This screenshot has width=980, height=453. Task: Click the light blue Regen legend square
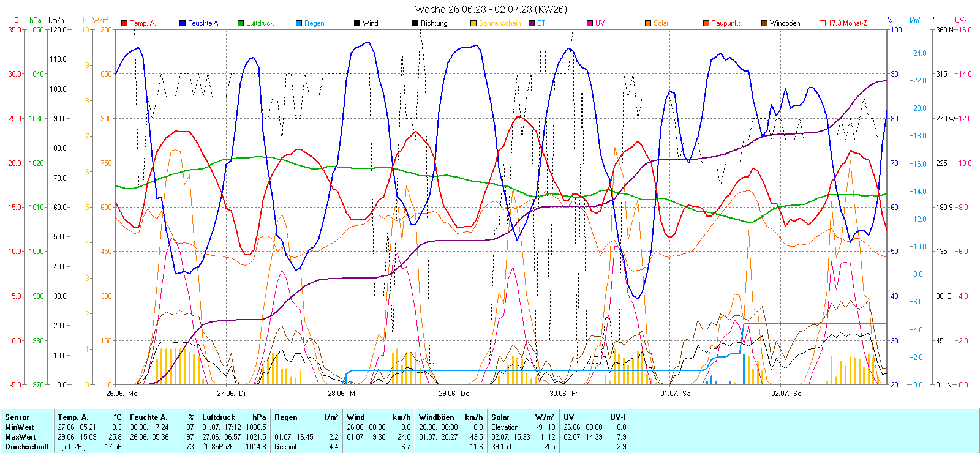(299, 23)
